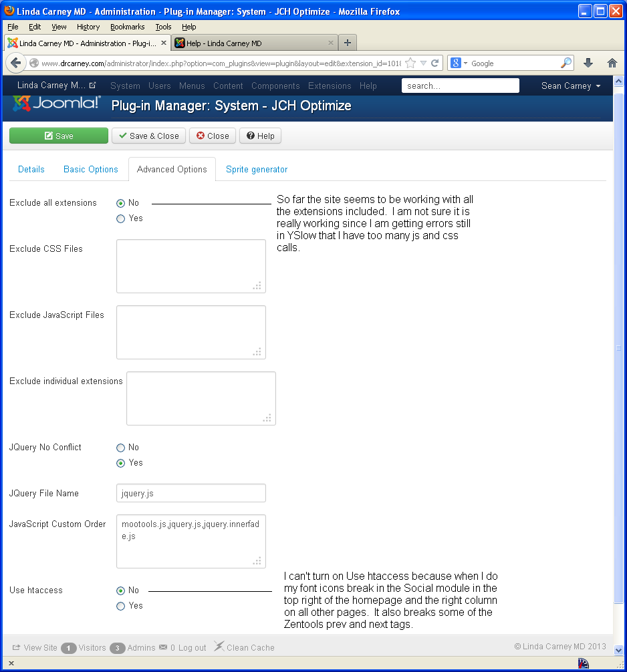Open the Joomla Help menu in the navbar
Image resolution: width=627 pixels, height=672 pixels.
pos(368,86)
